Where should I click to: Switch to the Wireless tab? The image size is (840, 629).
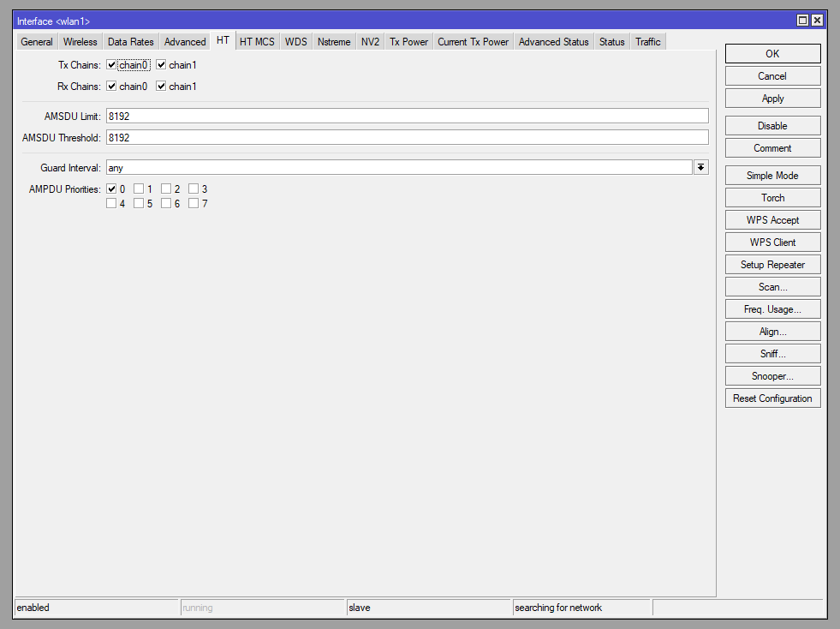80,42
